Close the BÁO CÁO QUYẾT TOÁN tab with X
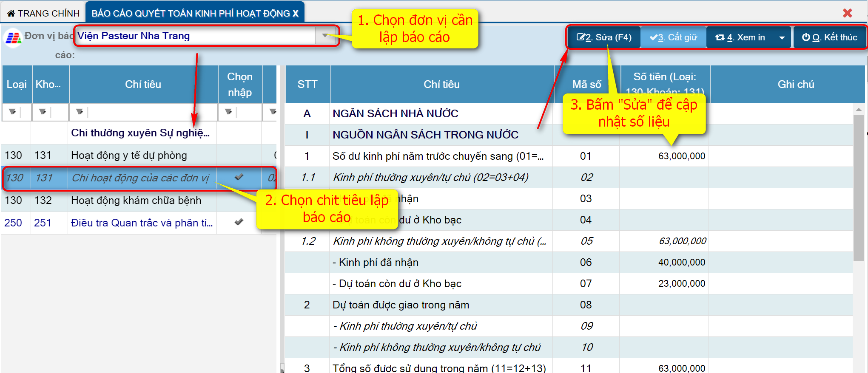Viewport: 868px width, 373px height. pos(296,14)
